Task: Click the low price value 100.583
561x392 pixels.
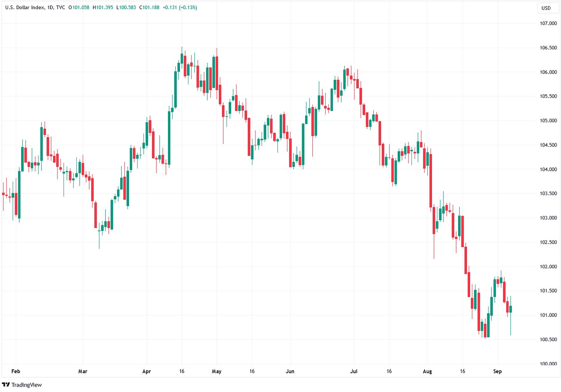Action: 128,7
